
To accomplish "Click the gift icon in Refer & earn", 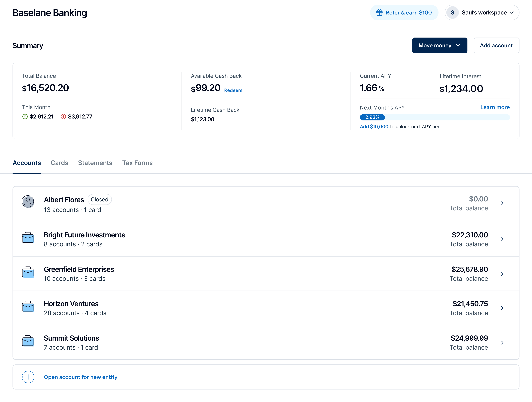I will coord(379,13).
